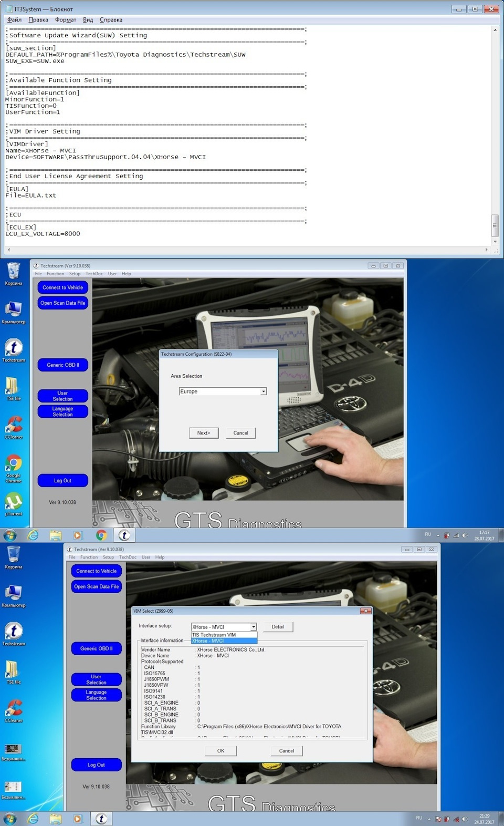Viewport: 504px width, 826px height.
Task: Choose TIS Techstream VIM from interface list
Action: click(x=224, y=635)
